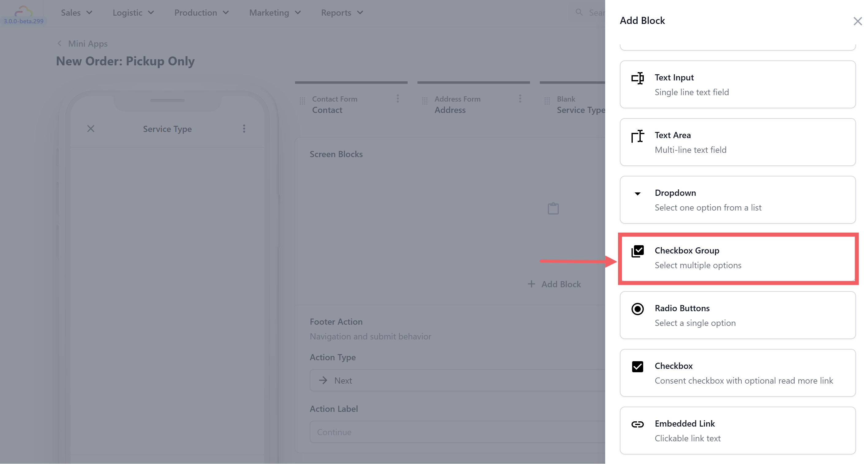Click the Text Input block icon

tap(637, 78)
